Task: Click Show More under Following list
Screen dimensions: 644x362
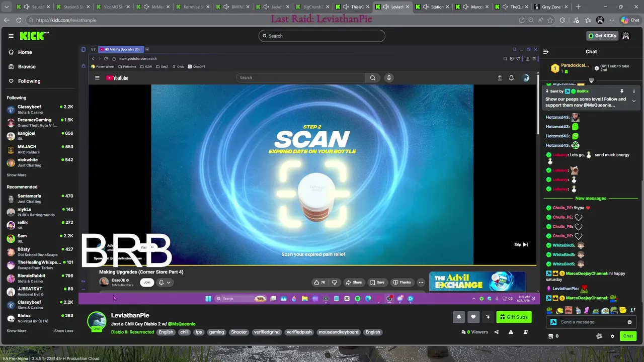Action: pos(17,175)
